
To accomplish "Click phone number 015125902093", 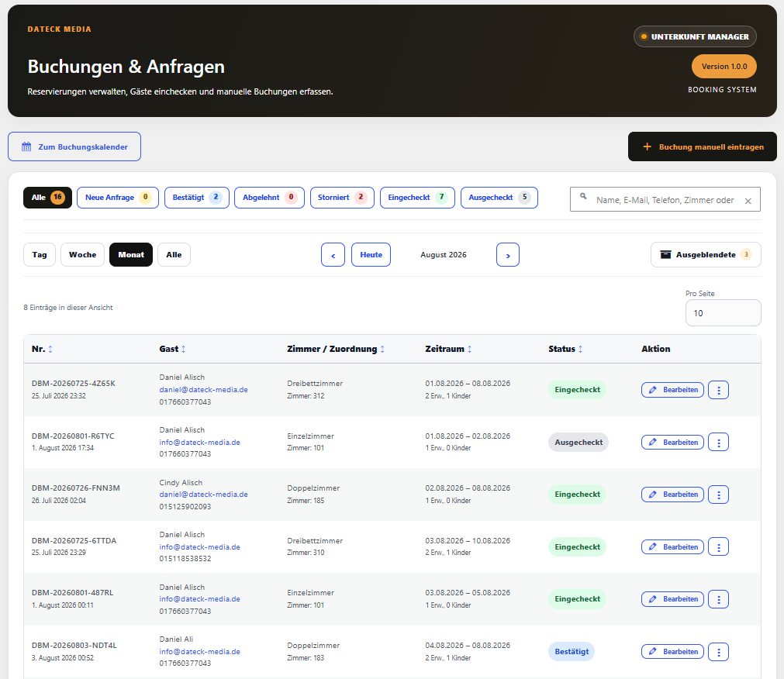I will (x=185, y=507).
